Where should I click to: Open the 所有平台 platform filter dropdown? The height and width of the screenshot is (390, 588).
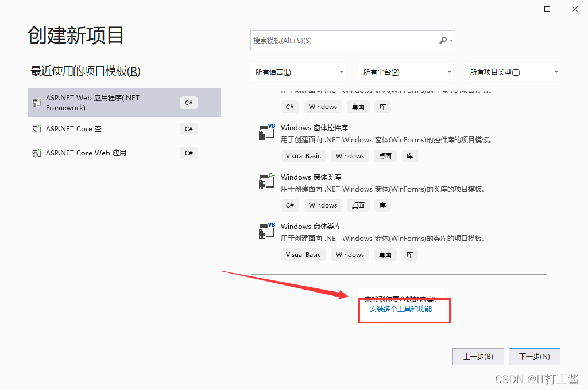[406, 72]
